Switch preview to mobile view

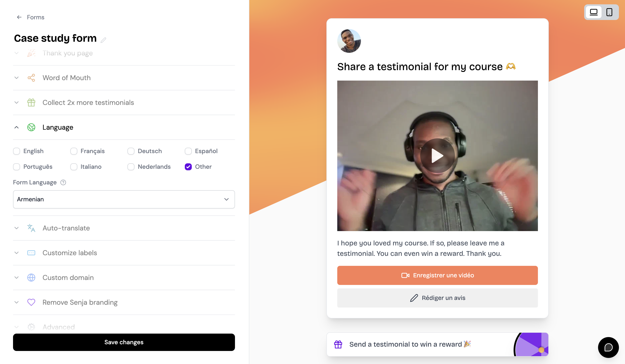[609, 12]
